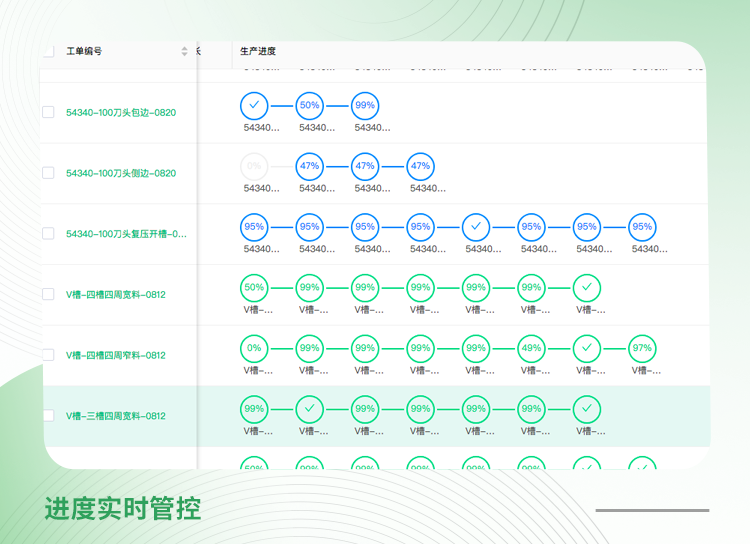Click the first 47% step in 刀头侧边 row

click(x=309, y=167)
